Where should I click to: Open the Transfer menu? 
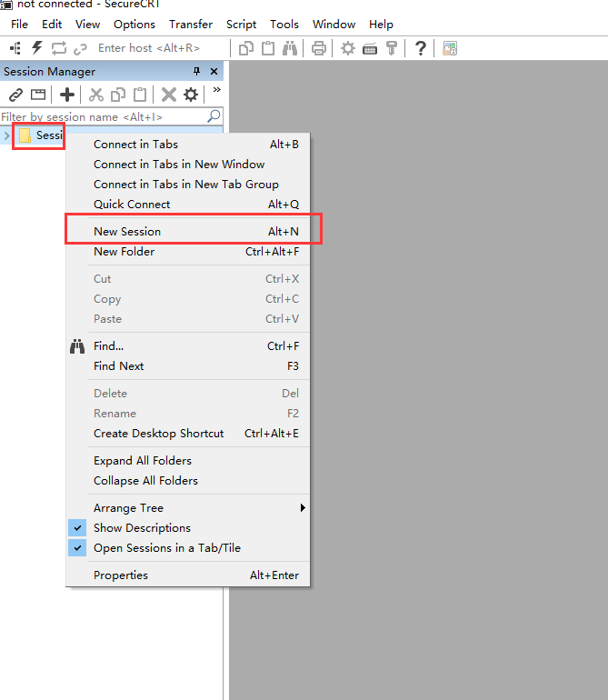point(191,25)
